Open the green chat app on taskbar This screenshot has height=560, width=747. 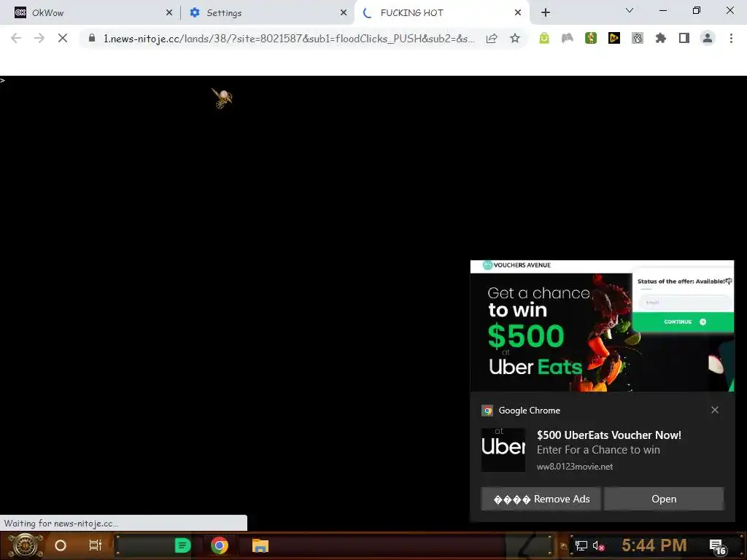coord(182,545)
